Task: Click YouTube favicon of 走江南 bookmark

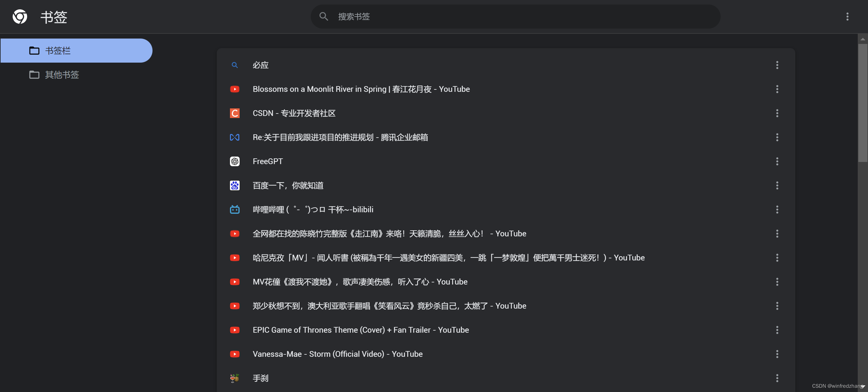Action: coord(234,234)
